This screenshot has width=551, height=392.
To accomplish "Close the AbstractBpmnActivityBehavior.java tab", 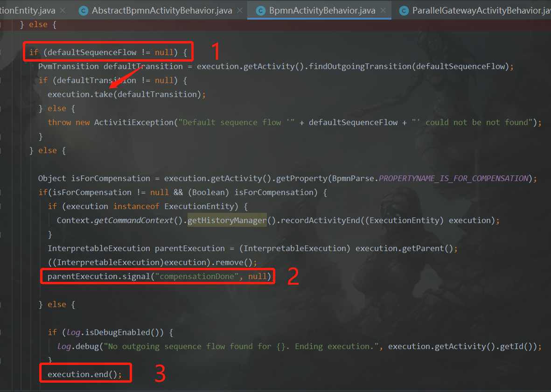I will click(x=240, y=11).
